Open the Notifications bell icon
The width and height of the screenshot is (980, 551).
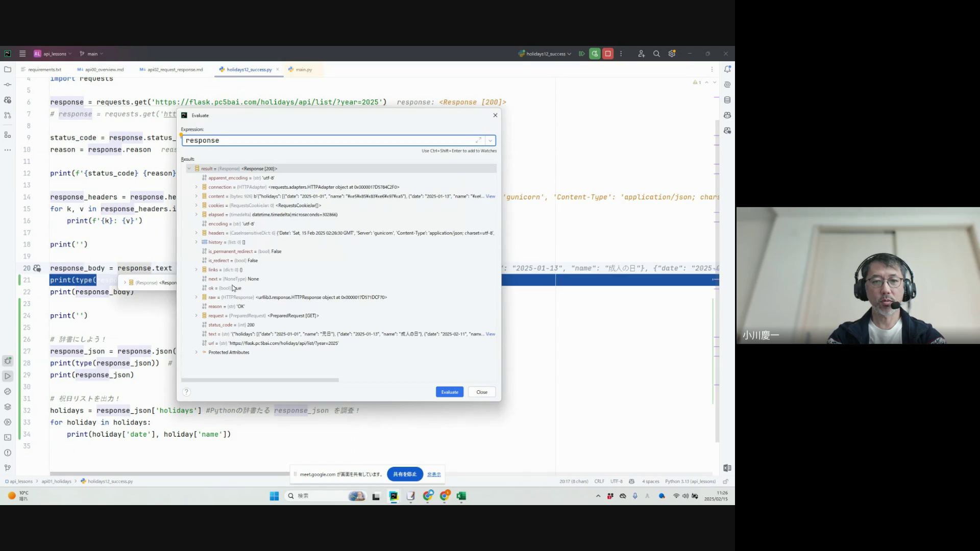pyautogui.click(x=727, y=69)
